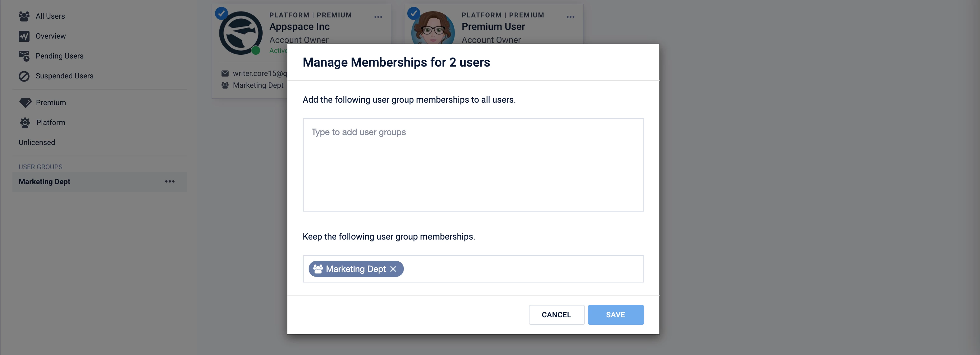Click the Platform gear icon
The height and width of the screenshot is (355, 980).
click(25, 123)
